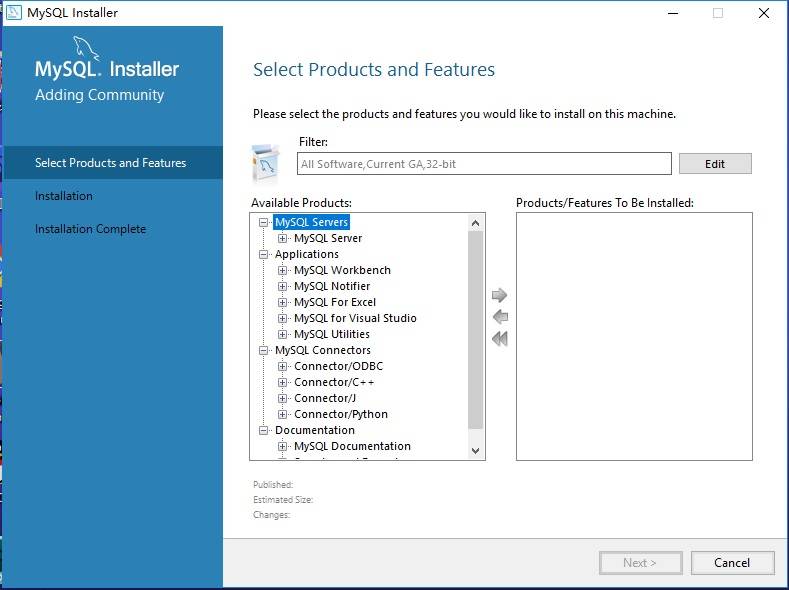Expand the Connector/C++ node
The height and width of the screenshot is (590, 789).
(x=282, y=383)
